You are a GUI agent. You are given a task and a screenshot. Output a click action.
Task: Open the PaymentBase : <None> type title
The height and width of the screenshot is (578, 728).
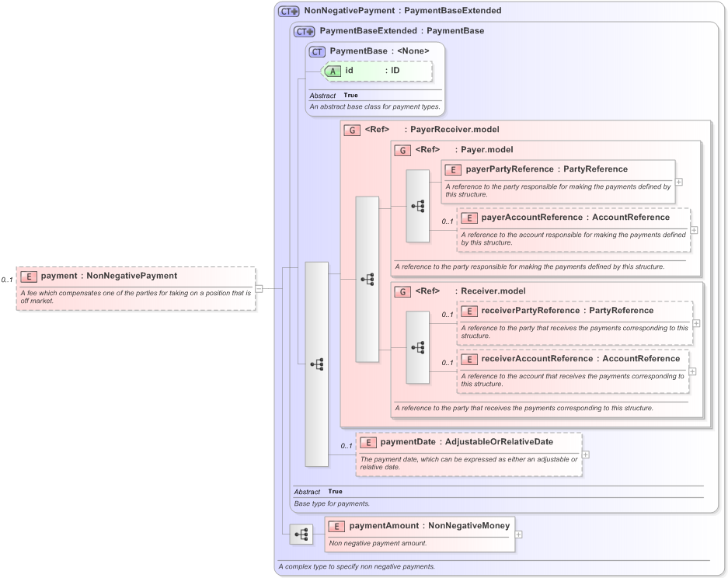point(379,51)
